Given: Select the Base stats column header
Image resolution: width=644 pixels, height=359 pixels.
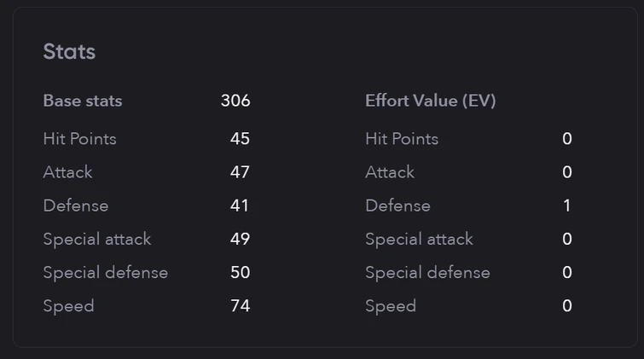Looking at the screenshot, I should (x=83, y=101).
